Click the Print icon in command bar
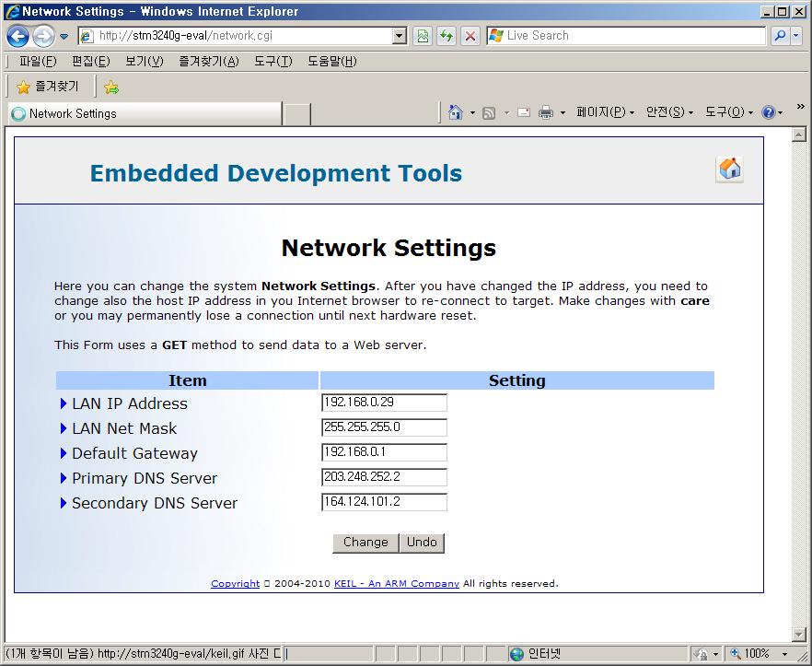Viewport: 812px width, 666px height. [545, 112]
